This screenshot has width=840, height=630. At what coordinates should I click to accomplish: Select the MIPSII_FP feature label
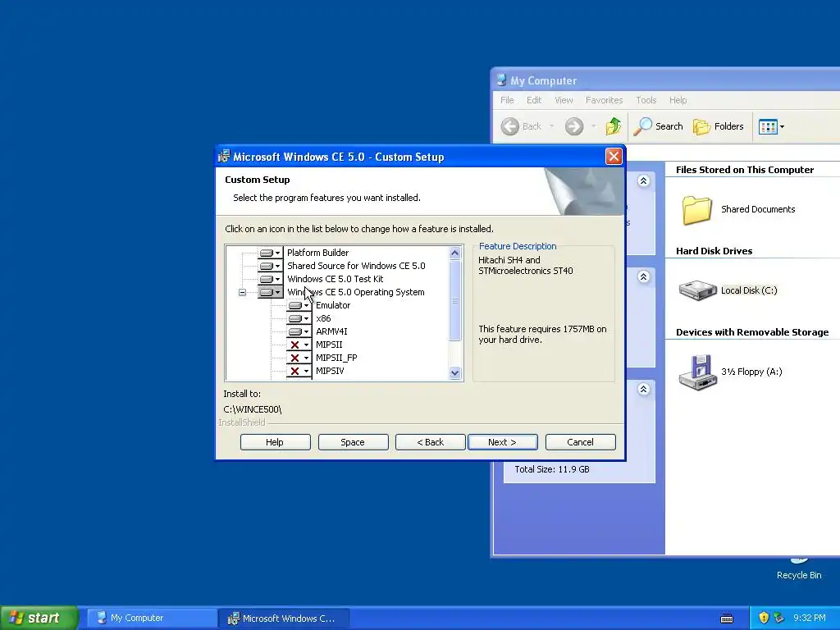coord(336,358)
